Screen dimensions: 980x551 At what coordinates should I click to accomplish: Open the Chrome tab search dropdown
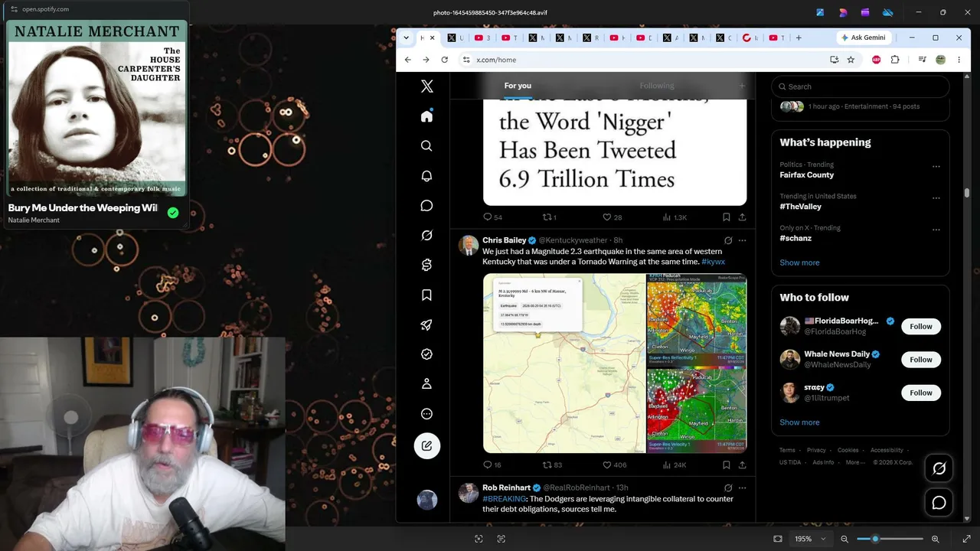click(406, 37)
